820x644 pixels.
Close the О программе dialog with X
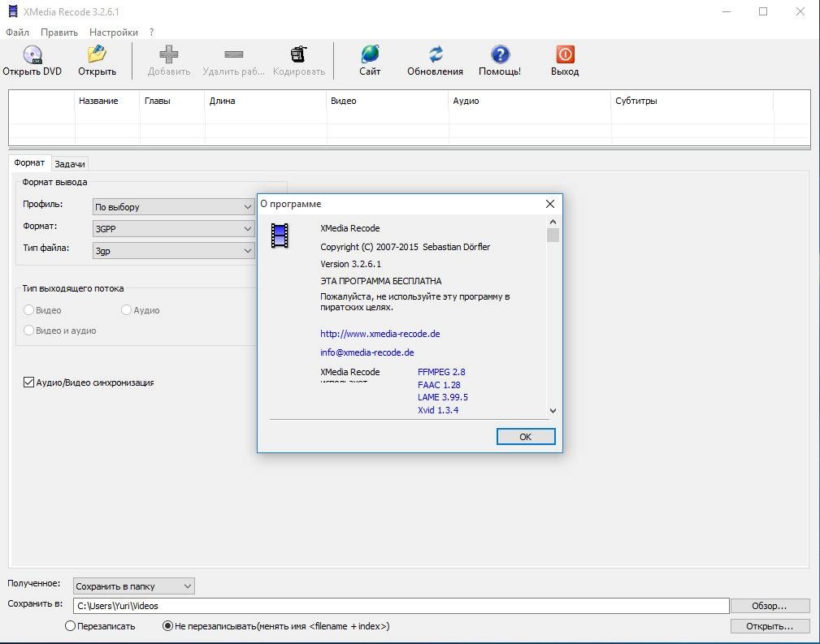click(550, 204)
